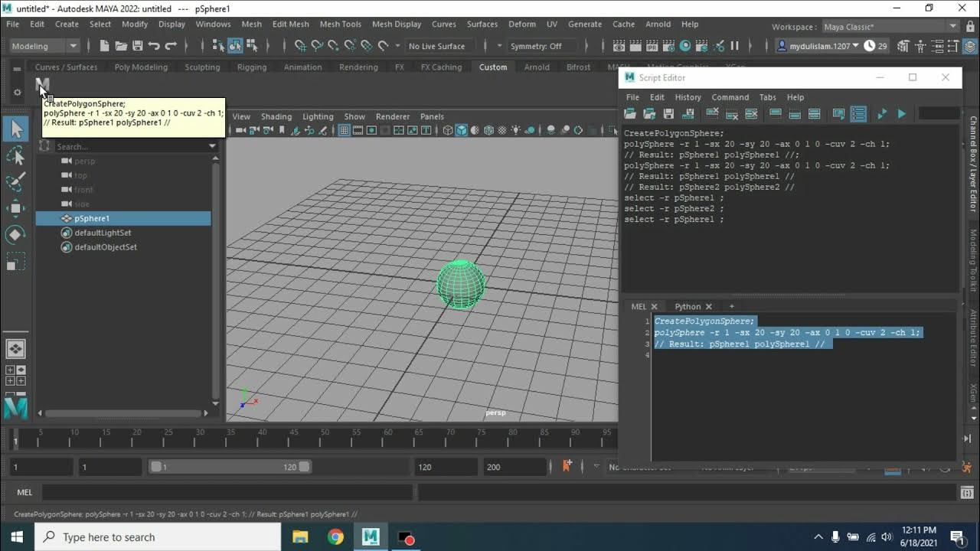Screen dimensions: 980x551
Task: Click the MEL command line language label
Action: [24, 492]
